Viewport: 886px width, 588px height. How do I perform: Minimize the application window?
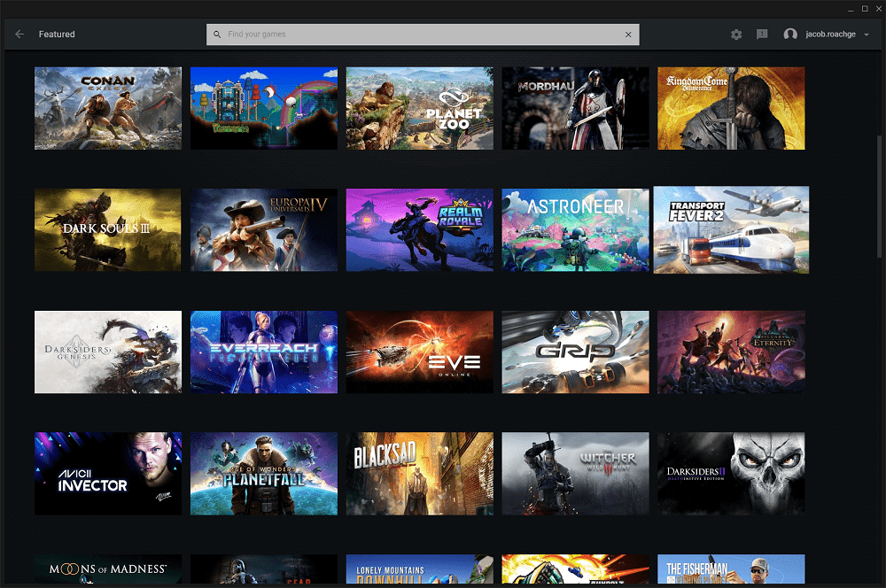[x=851, y=9]
